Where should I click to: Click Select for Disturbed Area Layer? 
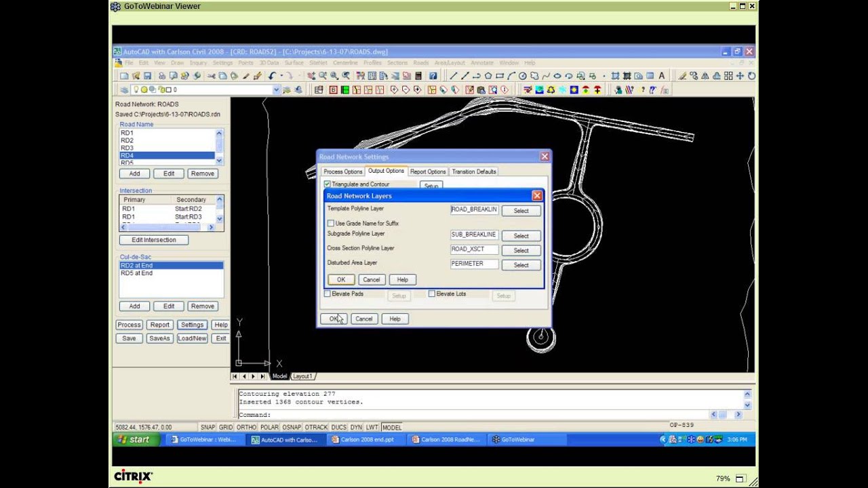click(x=521, y=265)
